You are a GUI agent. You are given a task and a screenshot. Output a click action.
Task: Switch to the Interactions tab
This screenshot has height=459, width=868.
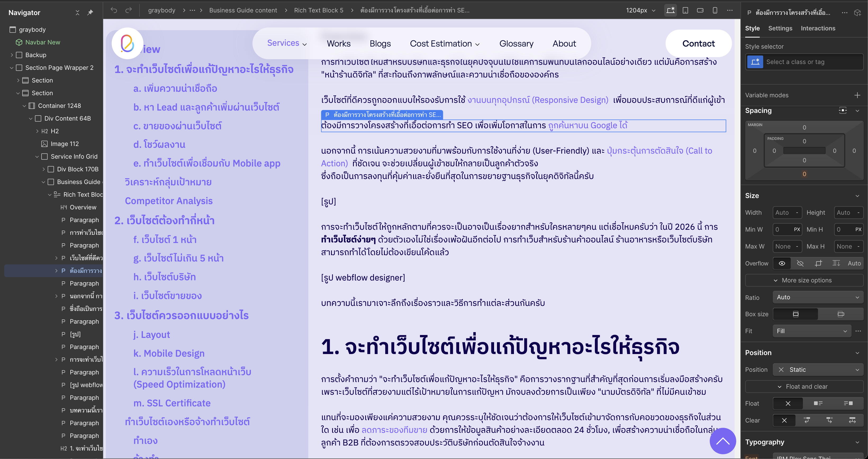click(x=818, y=28)
